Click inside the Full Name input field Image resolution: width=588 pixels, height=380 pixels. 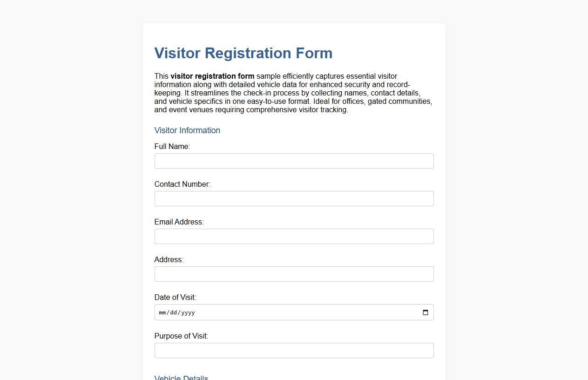coord(294,161)
